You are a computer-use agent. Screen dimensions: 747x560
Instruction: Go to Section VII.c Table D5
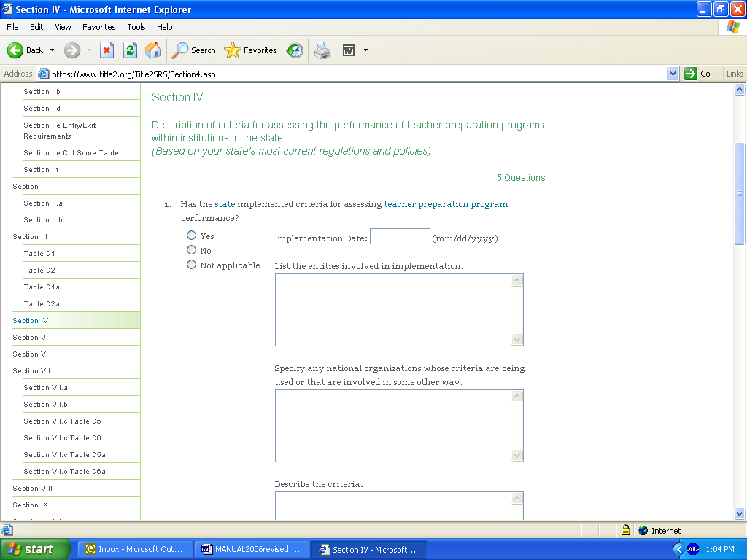pyautogui.click(x=63, y=421)
